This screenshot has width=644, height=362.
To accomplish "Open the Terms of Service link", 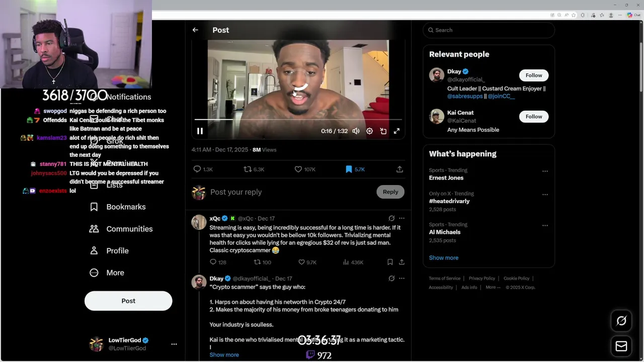I will click(x=445, y=279).
